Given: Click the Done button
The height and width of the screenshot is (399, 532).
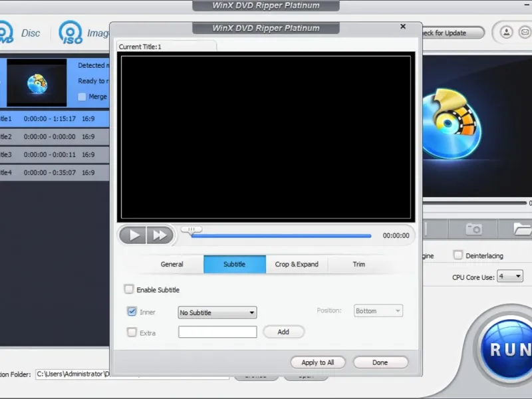Looking at the screenshot, I should pyautogui.click(x=380, y=362).
